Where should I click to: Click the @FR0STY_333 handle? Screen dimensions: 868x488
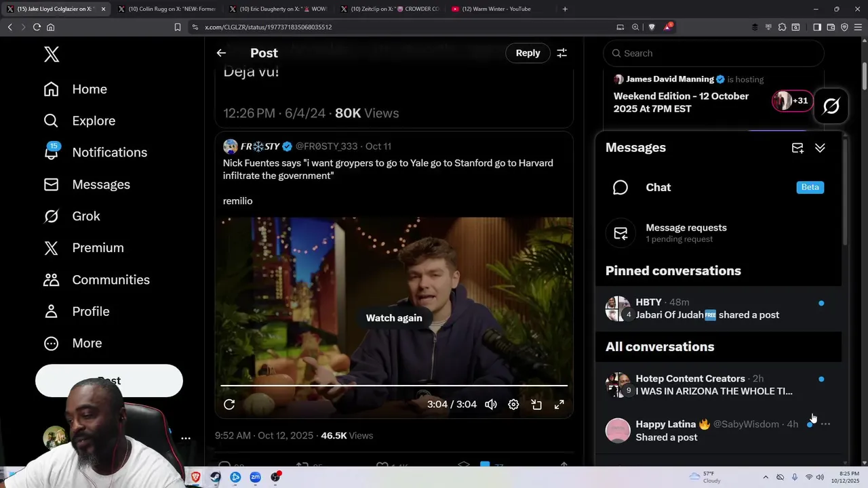coord(326,146)
